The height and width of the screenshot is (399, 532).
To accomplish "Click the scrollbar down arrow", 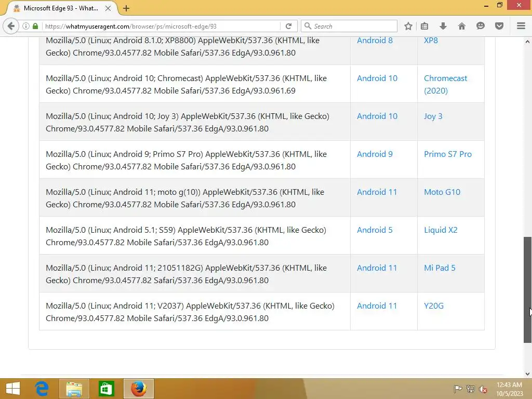I will click(527, 374).
